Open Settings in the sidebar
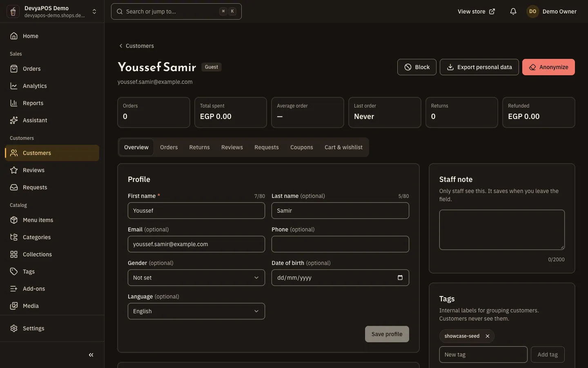 52,328
